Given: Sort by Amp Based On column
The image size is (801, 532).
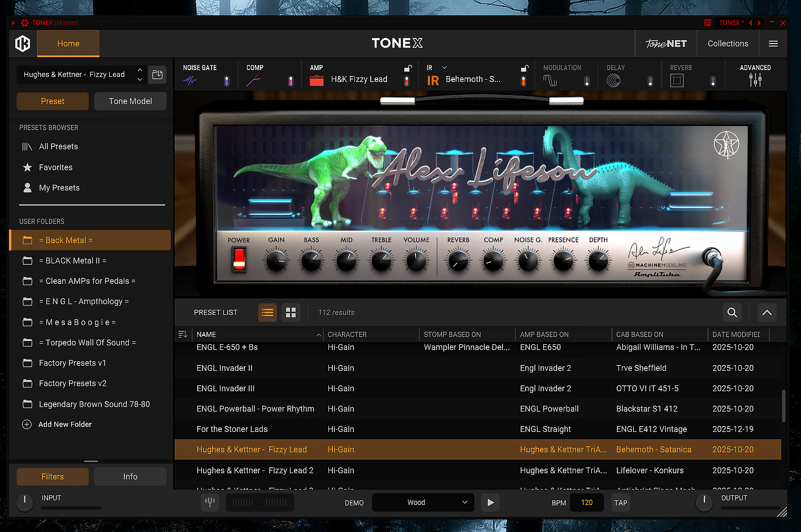Looking at the screenshot, I should coord(563,335).
